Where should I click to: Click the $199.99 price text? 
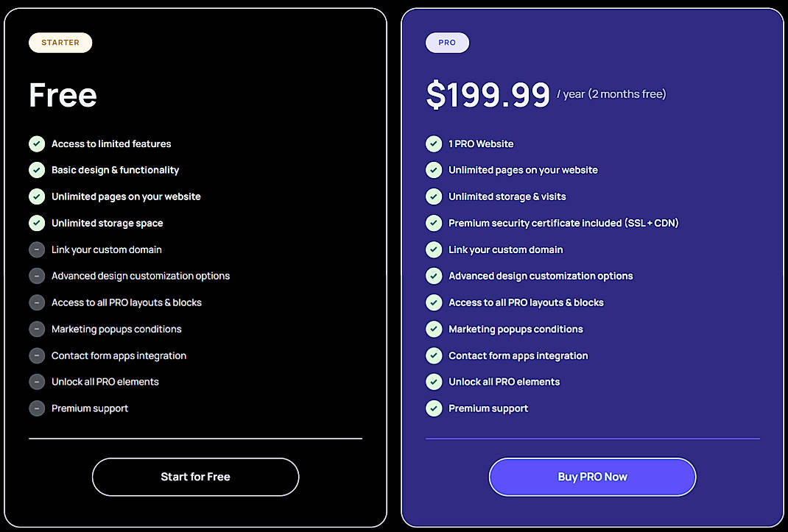488,95
